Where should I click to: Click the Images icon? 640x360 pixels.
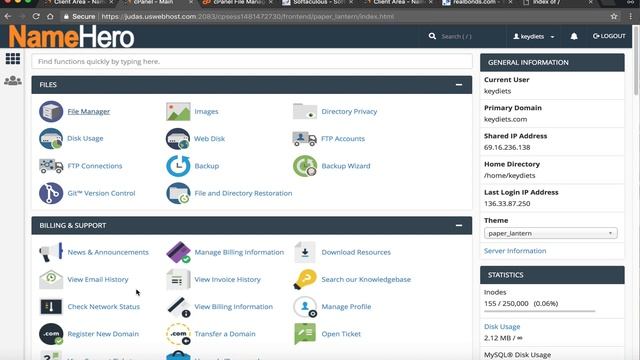tap(178, 111)
